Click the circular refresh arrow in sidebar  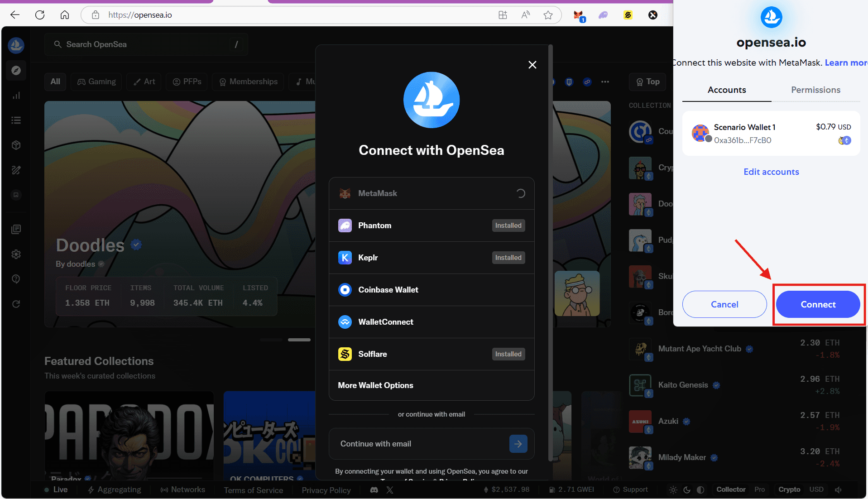(16, 304)
